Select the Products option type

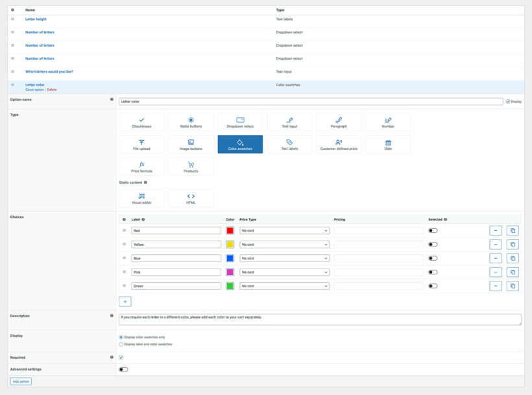[x=191, y=167]
